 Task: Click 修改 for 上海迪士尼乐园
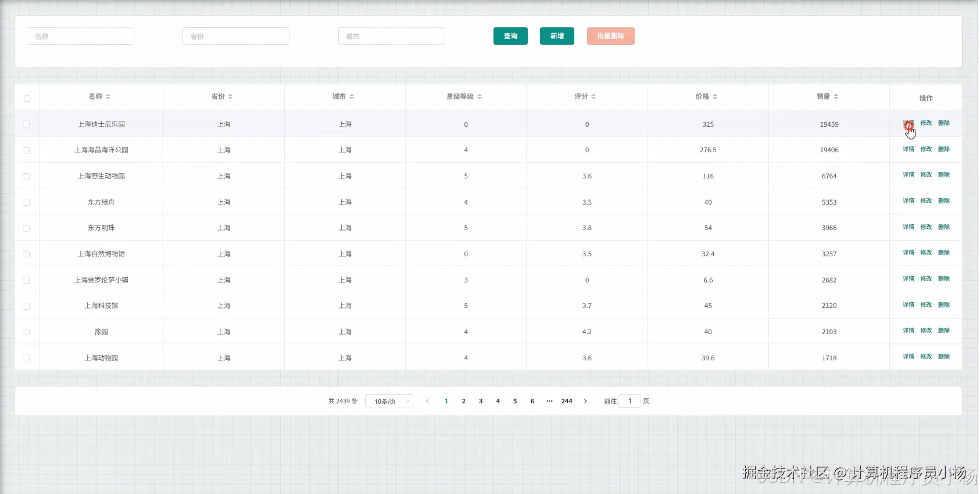pos(926,123)
